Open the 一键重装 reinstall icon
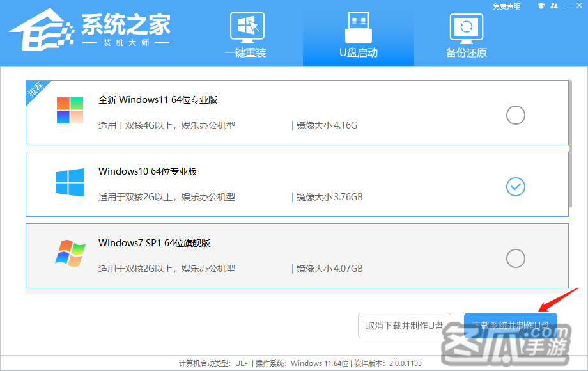Viewport: 588px width, 371px height. (245, 28)
